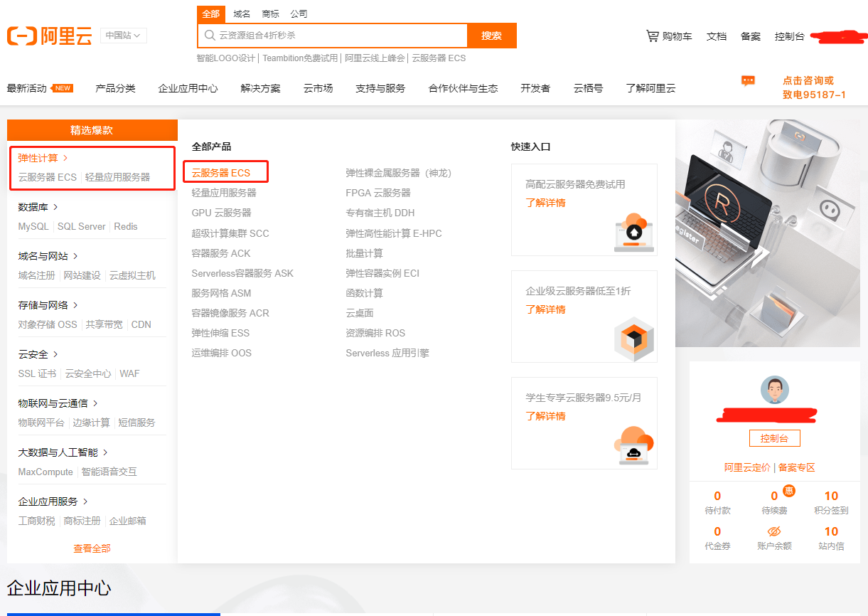Click 了解详情 under 企业级云服务器低至1折
The image size is (868, 616).
[x=545, y=309]
